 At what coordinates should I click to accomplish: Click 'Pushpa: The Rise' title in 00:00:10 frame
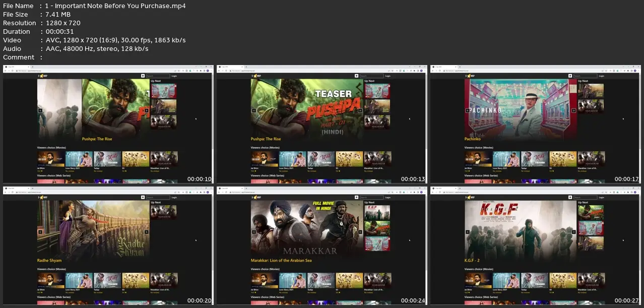click(97, 139)
